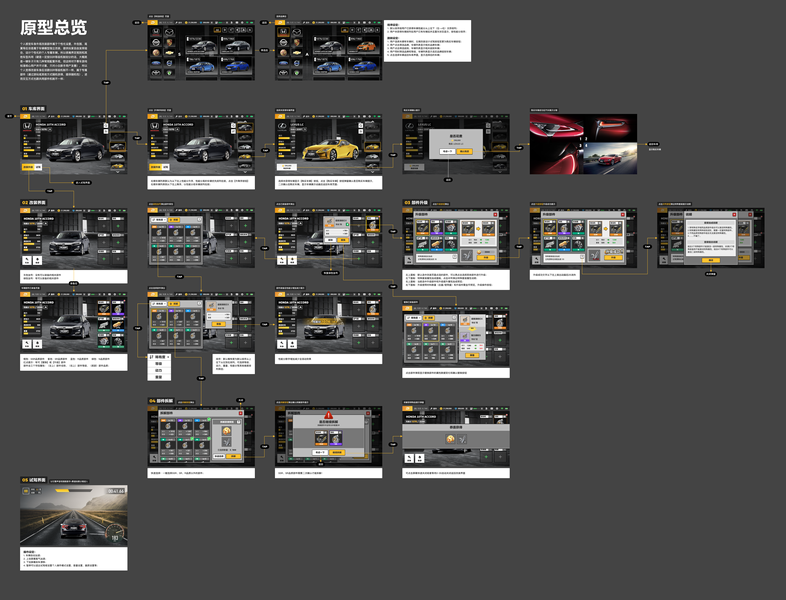Select orange equipped part on fully equipped modification screen
Viewport: 786px width, 600px height.
tap(104, 308)
